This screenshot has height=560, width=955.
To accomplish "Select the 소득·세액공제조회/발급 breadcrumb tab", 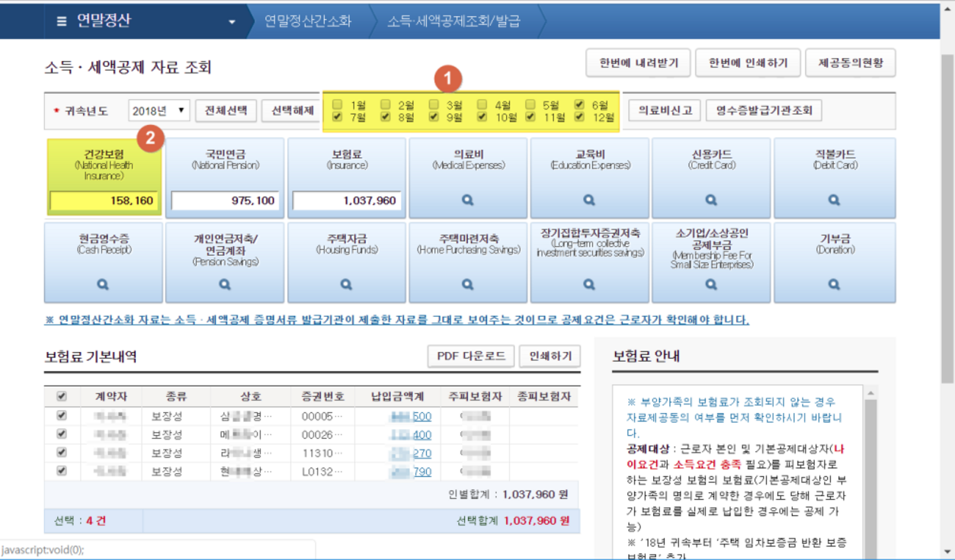I will pyautogui.click(x=453, y=21).
